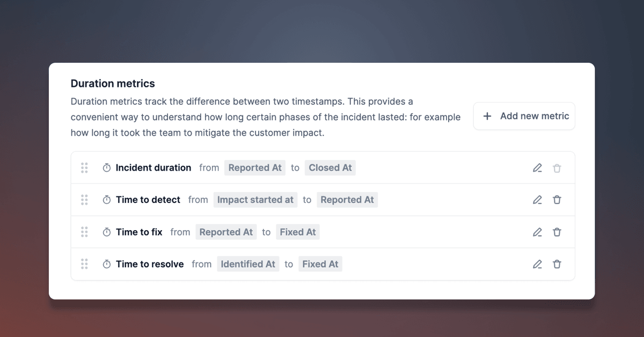Select the stopwatch icon beside Time to fix
Image resolution: width=644 pixels, height=337 pixels.
tap(106, 232)
